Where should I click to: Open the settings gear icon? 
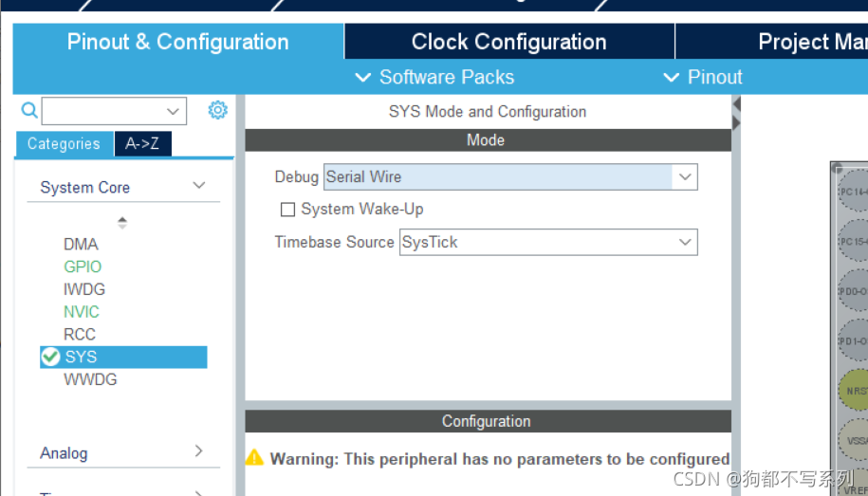pyautogui.click(x=218, y=110)
